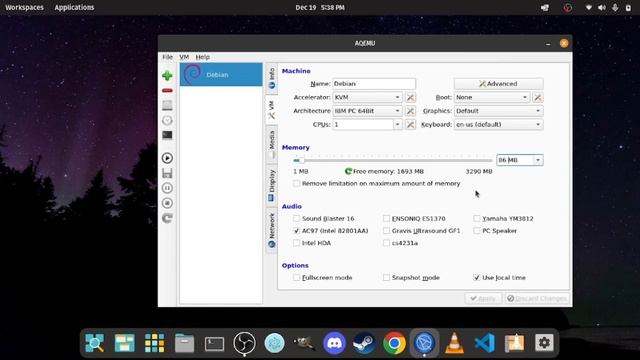Viewport: 640px width, 360px height.
Task: Switch to the Display tab
Action: (x=271, y=186)
